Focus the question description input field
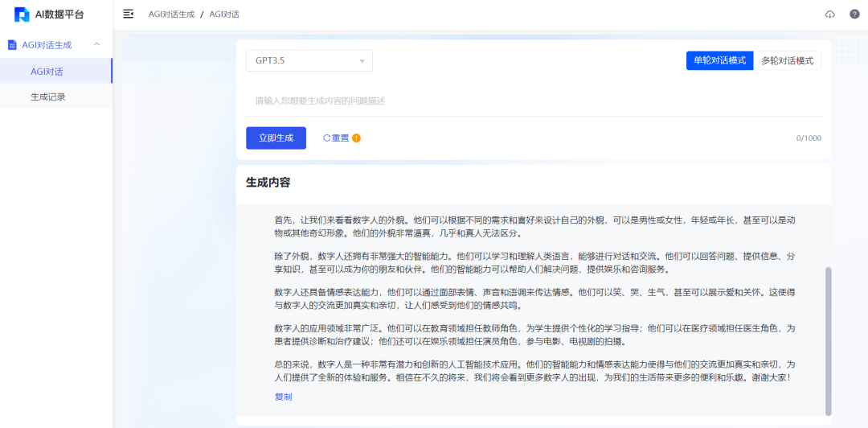The width and height of the screenshot is (868, 428). (x=530, y=101)
